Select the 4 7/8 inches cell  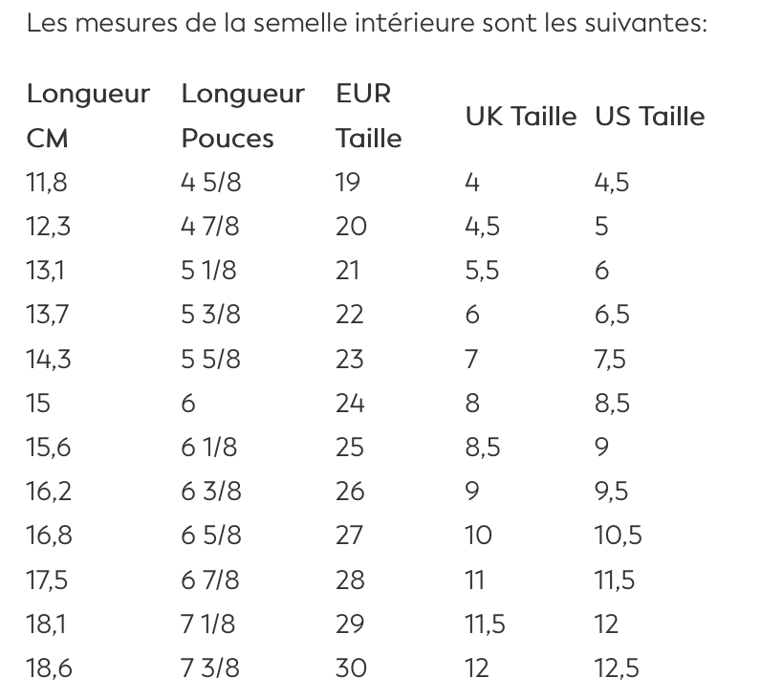[210, 227]
